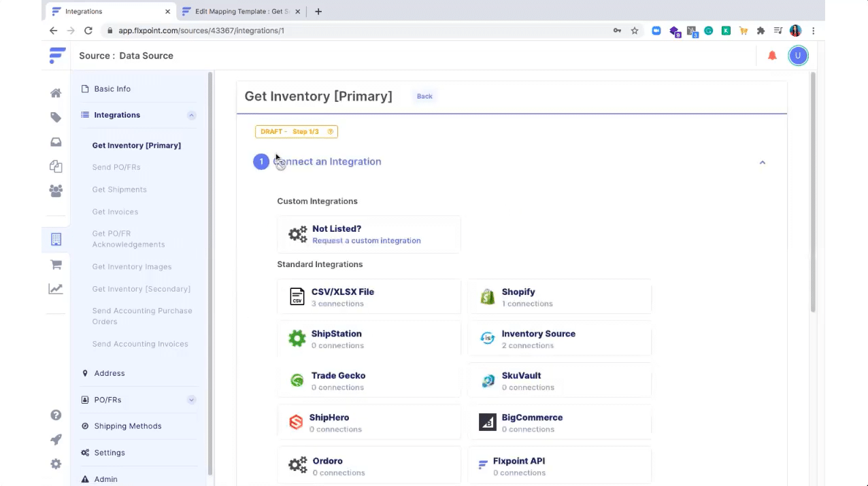Go back with browser back arrow
The width and height of the screenshot is (868, 486).
pyautogui.click(x=53, y=31)
